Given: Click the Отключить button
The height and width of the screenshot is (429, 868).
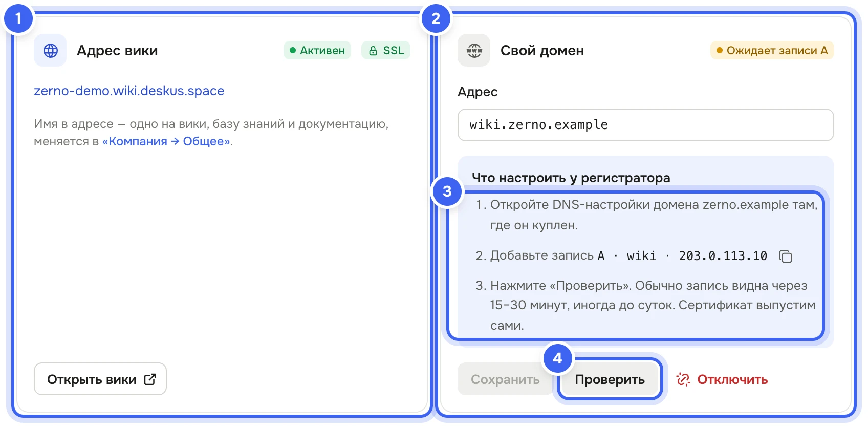Looking at the screenshot, I should [x=722, y=379].
